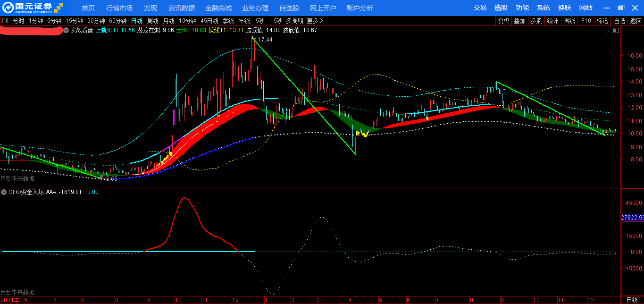
Task: Open the 换肤 skin color chooser
Action: pyautogui.click(x=564, y=8)
